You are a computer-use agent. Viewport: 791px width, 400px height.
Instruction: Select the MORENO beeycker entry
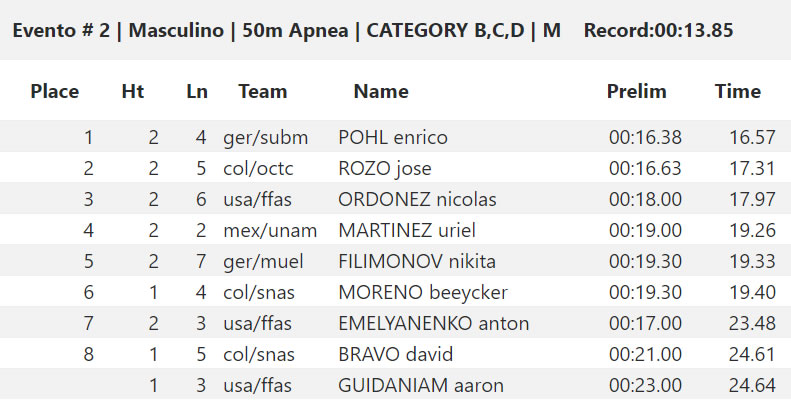pos(423,293)
